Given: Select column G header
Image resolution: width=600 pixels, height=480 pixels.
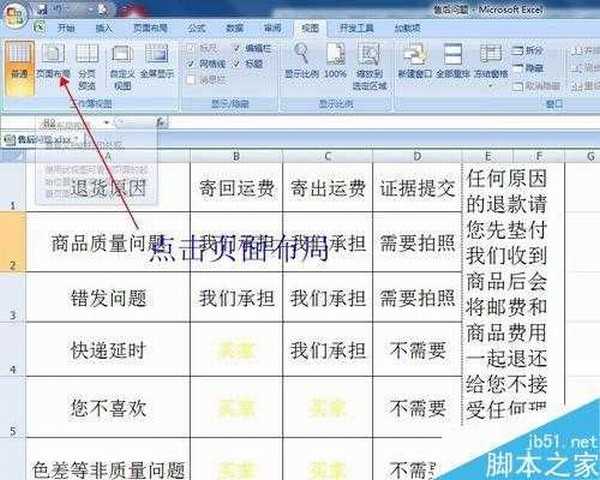Looking at the screenshot, I should [582, 156].
